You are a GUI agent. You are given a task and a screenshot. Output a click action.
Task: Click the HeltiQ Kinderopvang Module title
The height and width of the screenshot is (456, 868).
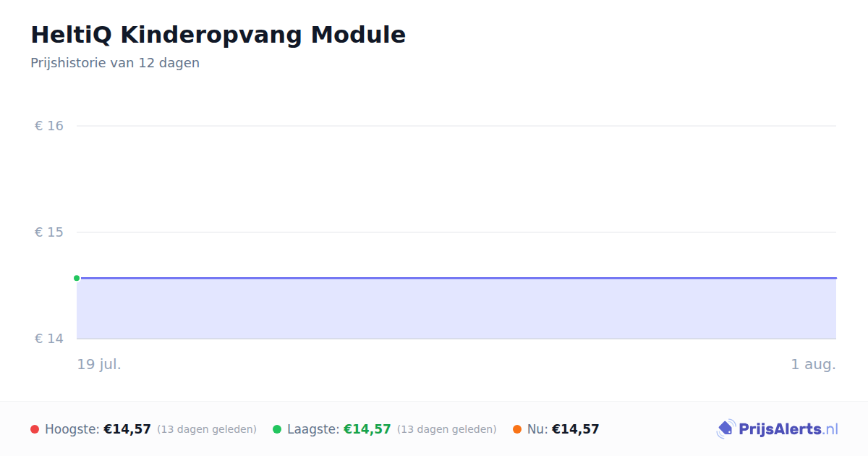coord(218,35)
